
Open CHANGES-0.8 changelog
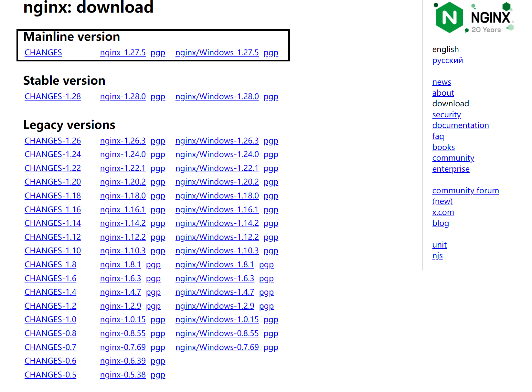(x=50, y=334)
